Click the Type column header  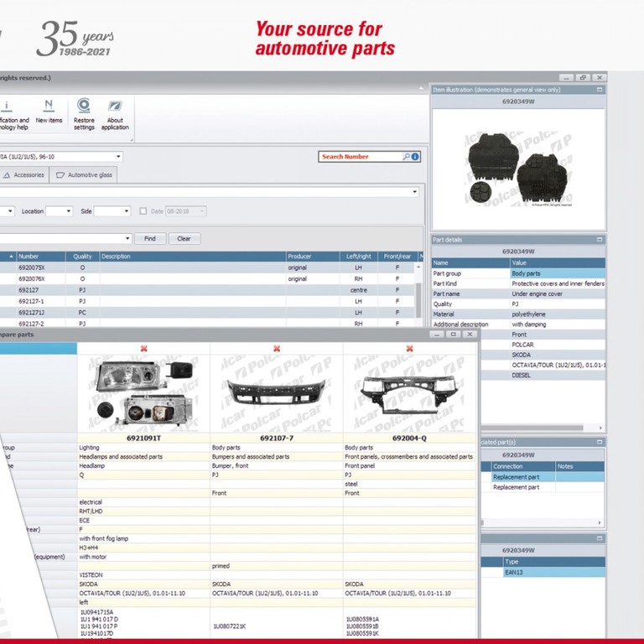pyautogui.click(x=553, y=562)
